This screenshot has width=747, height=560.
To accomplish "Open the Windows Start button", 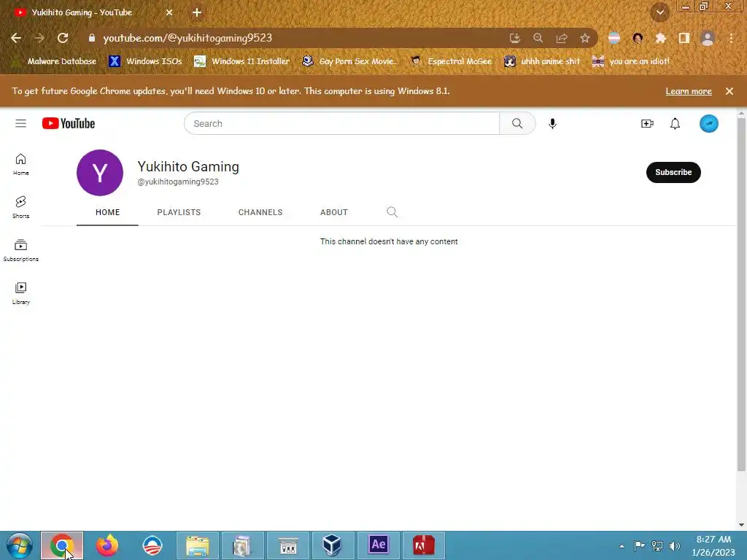I will [x=19, y=545].
